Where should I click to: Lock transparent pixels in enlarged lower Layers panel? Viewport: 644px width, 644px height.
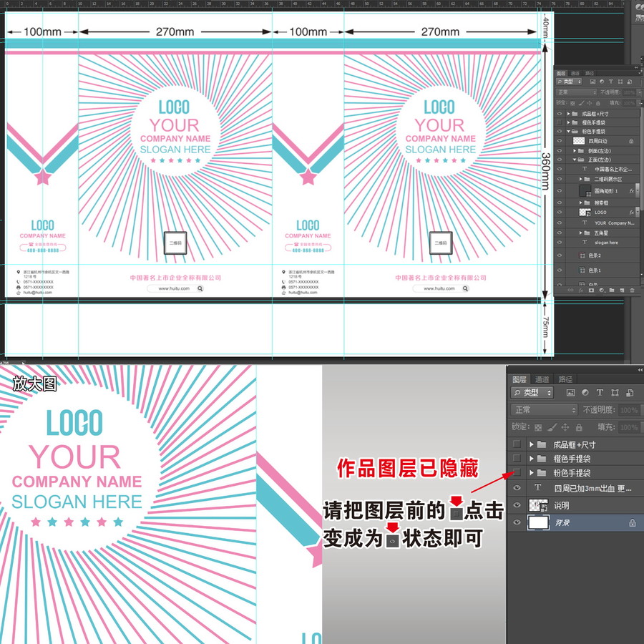538,428
